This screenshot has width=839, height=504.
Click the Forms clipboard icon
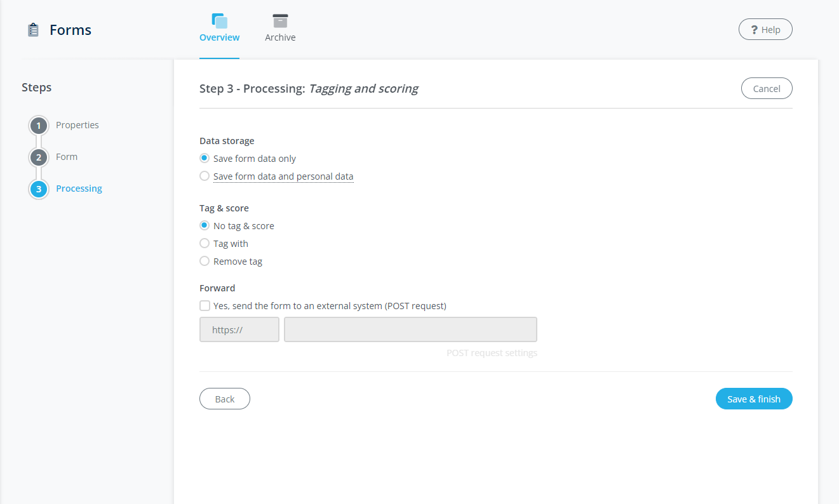pyautogui.click(x=32, y=29)
